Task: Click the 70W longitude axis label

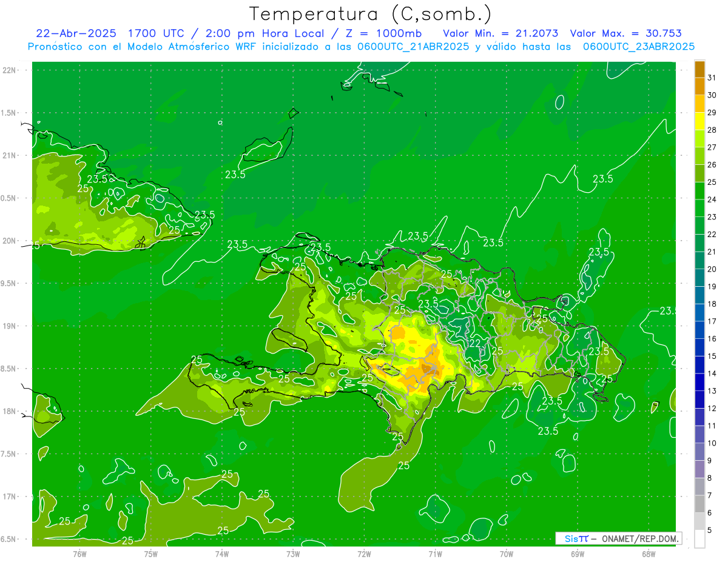Action: coord(506,554)
